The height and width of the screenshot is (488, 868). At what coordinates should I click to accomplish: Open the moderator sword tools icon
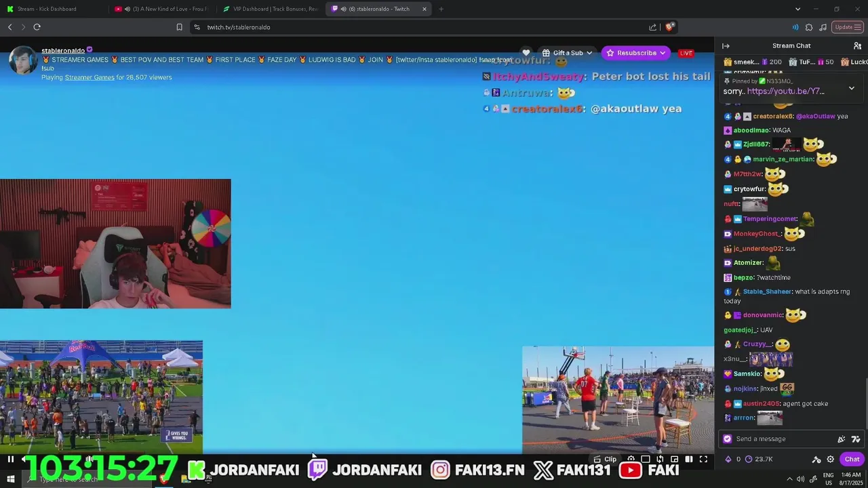(x=816, y=459)
